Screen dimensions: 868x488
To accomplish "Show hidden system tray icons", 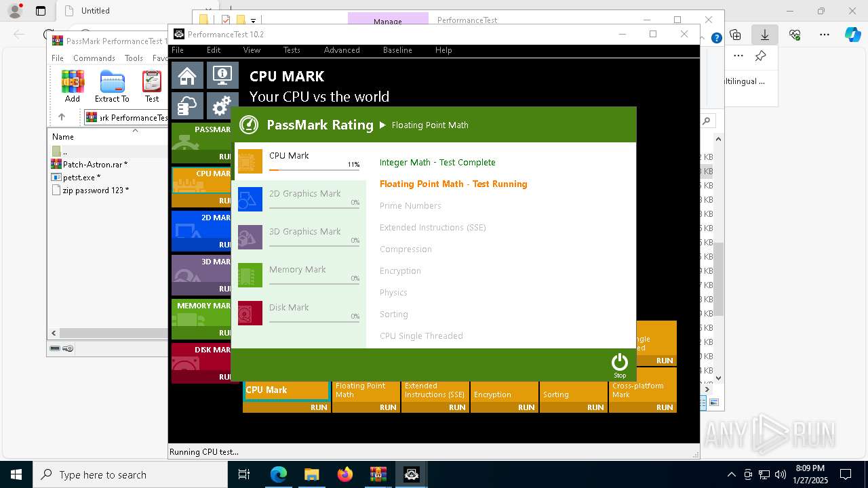I will point(731,474).
